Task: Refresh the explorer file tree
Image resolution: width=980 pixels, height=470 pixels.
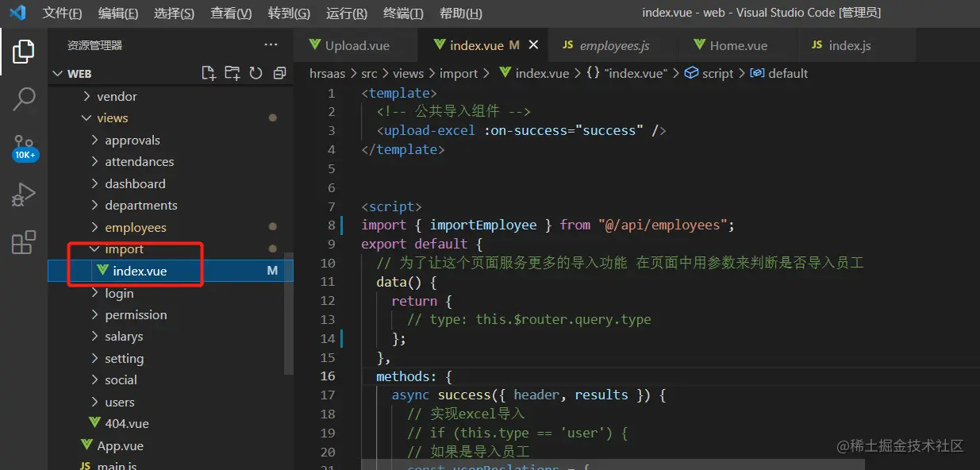Action: (256, 74)
